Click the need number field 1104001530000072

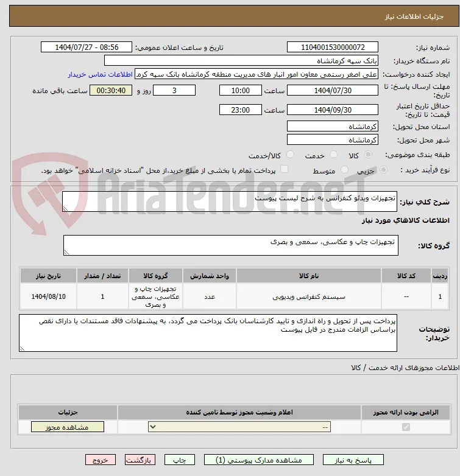[333, 47]
